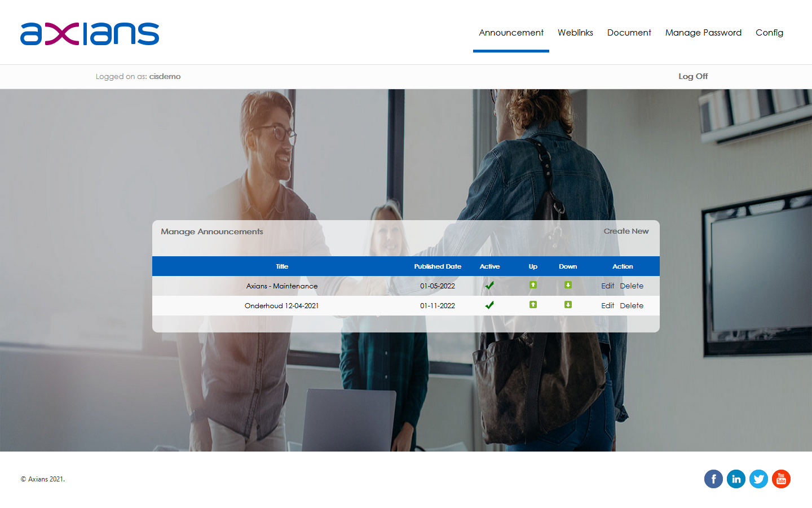
Task: Click the YouTube icon at bottom right
Action: pyautogui.click(x=781, y=479)
